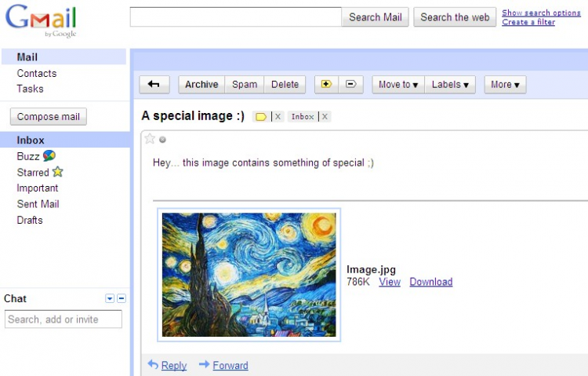The width and height of the screenshot is (588, 376).
Task: Click the subject 'A special image :)'
Action: 193,115
